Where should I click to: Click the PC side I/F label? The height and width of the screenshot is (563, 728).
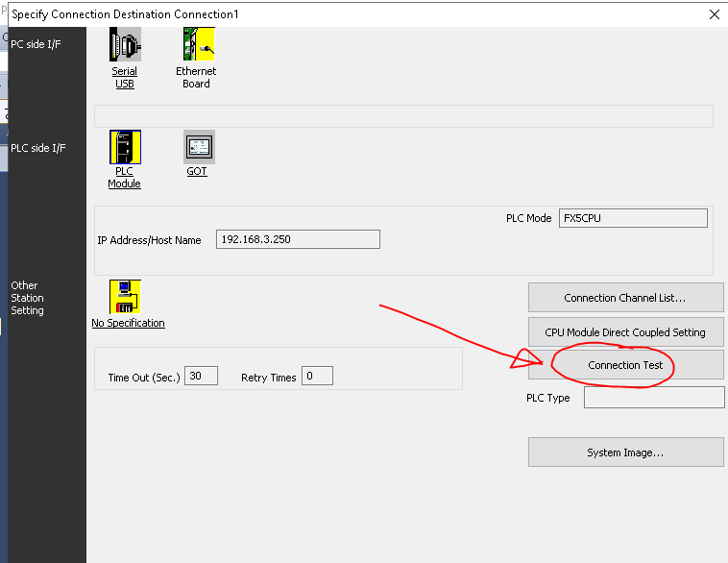point(36,44)
